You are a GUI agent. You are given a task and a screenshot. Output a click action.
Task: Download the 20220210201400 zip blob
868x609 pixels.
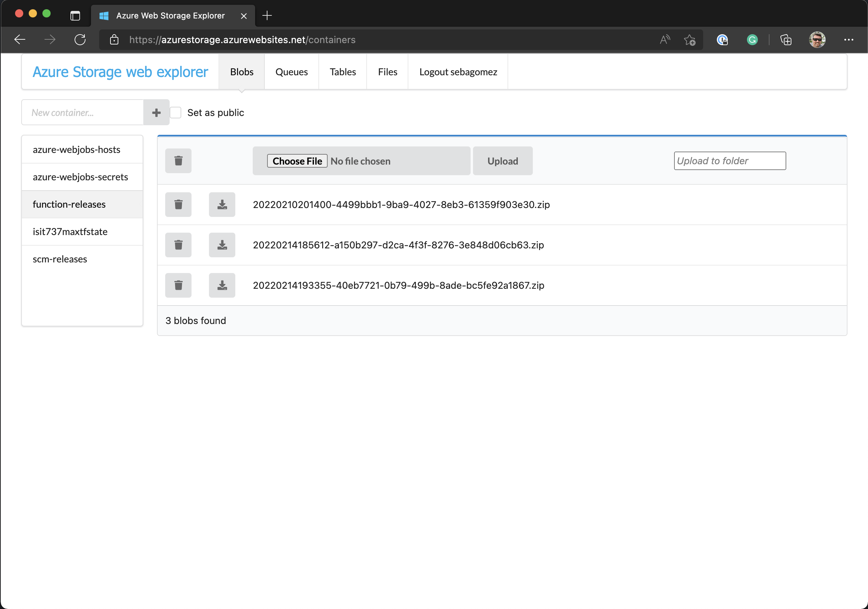tap(222, 205)
